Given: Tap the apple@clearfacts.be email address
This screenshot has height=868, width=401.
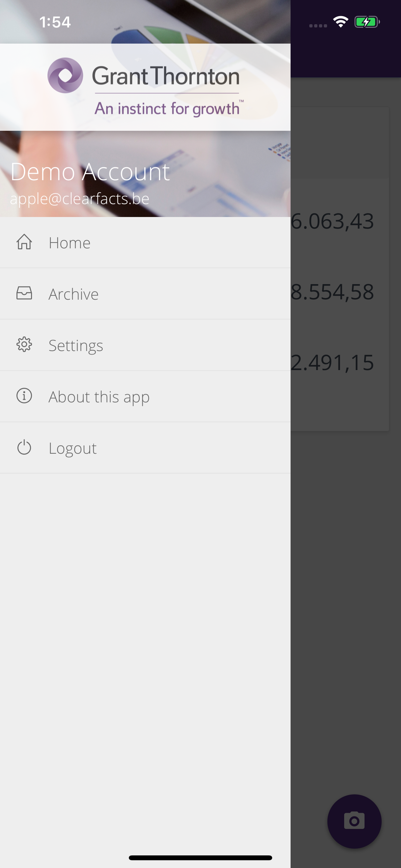Looking at the screenshot, I should (79, 199).
